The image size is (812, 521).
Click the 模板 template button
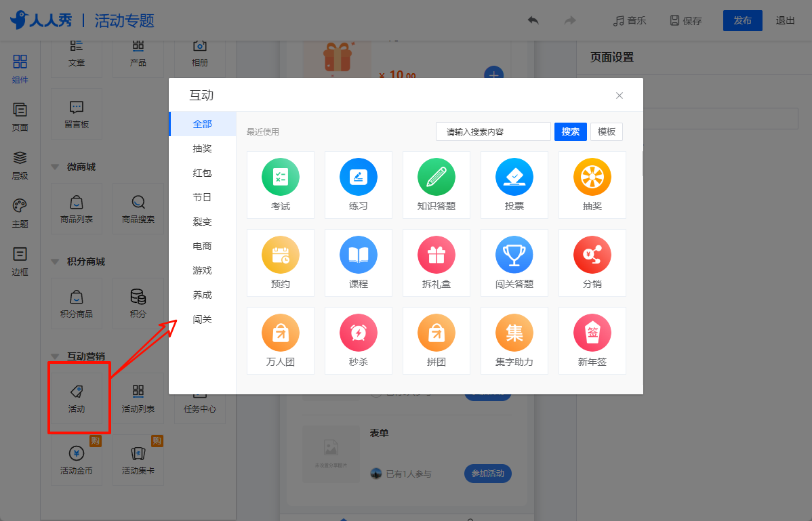(x=607, y=131)
